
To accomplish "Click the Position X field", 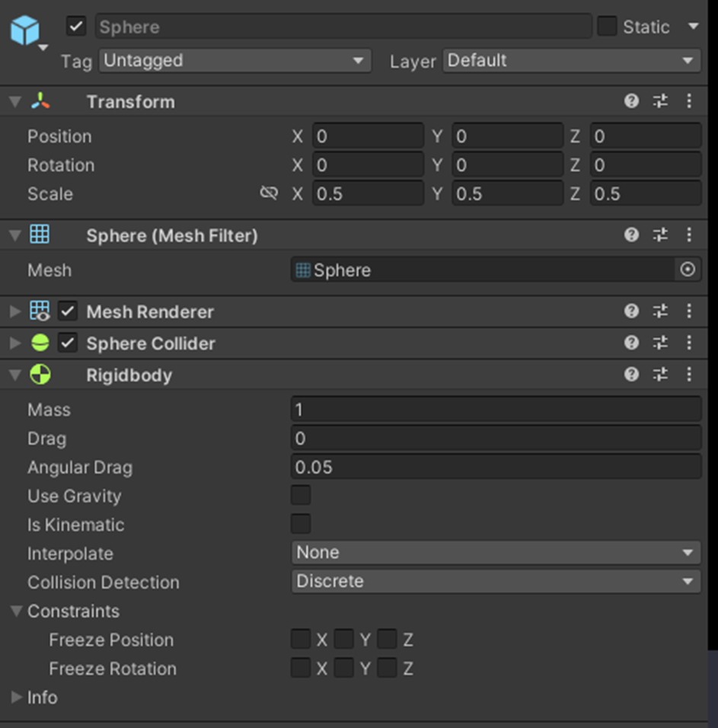I will (x=368, y=136).
